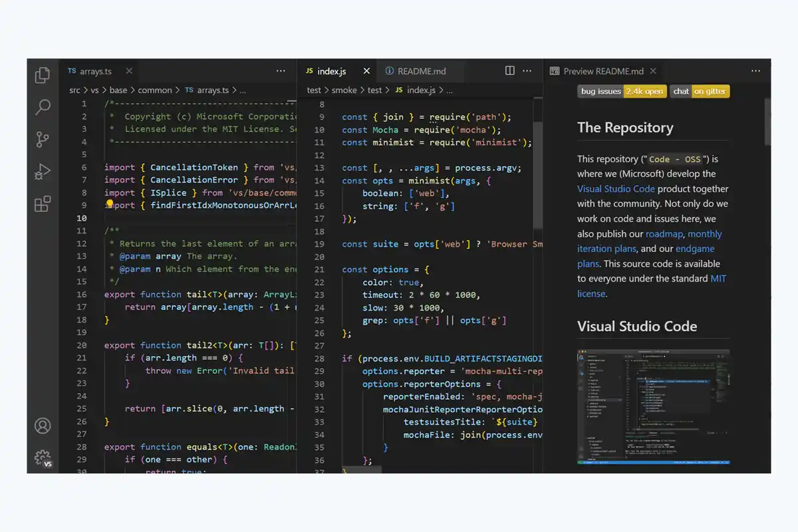
Task: Click the 'import { CancellationToken }' line
Action: (x=200, y=168)
